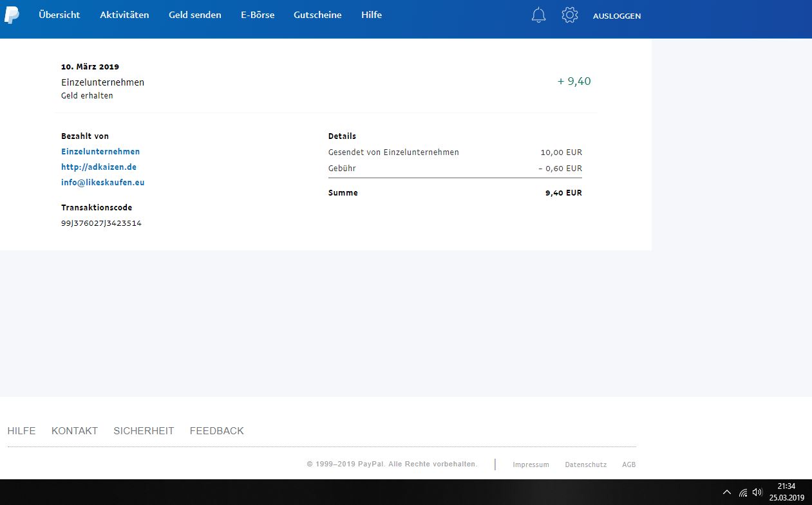Click the taskbar clock and date
The height and width of the screenshot is (505, 812).
[x=786, y=492]
